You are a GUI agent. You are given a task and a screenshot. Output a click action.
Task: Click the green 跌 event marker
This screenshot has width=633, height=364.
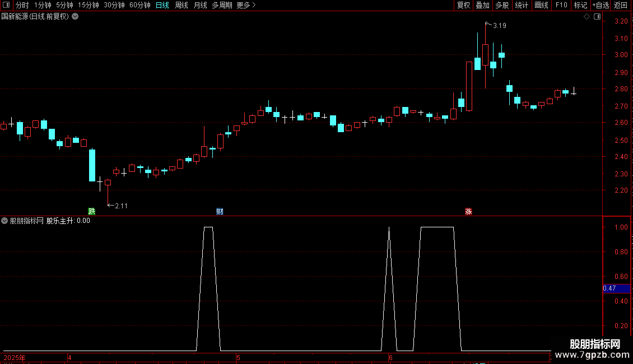click(92, 212)
